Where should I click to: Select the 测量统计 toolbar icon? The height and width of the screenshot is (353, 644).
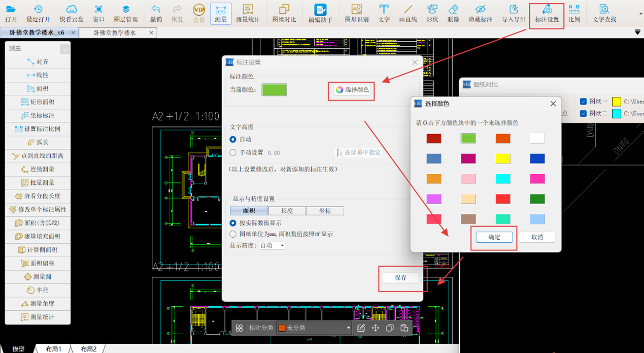[x=248, y=13]
